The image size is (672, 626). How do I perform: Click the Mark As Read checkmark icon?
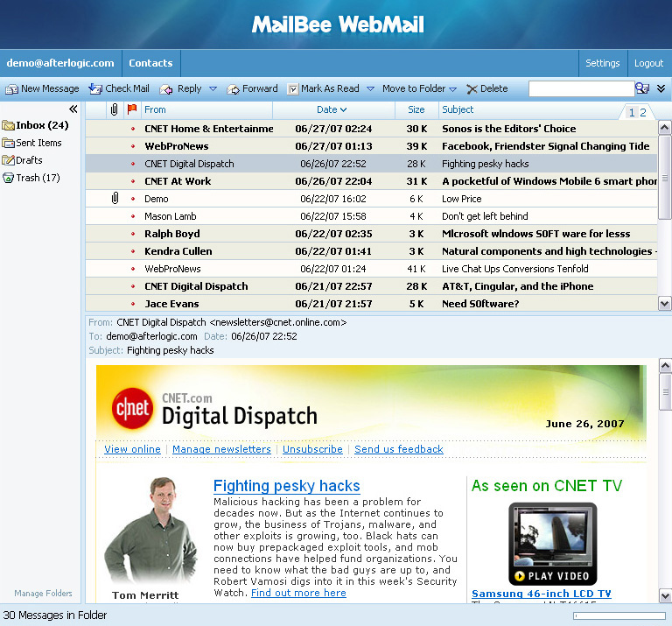click(x=293, y=89)
